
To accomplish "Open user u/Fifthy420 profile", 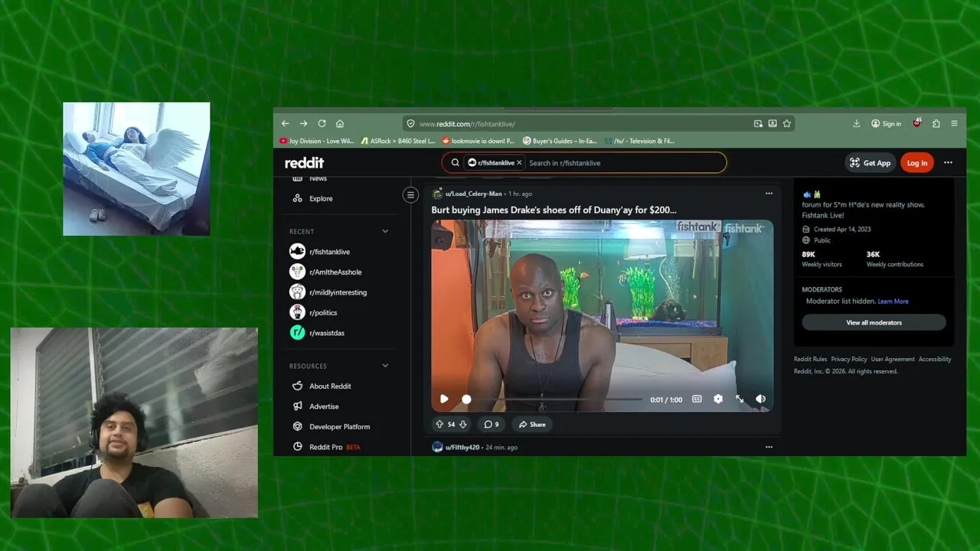I will pyautogui.click(x=462, y=447).
